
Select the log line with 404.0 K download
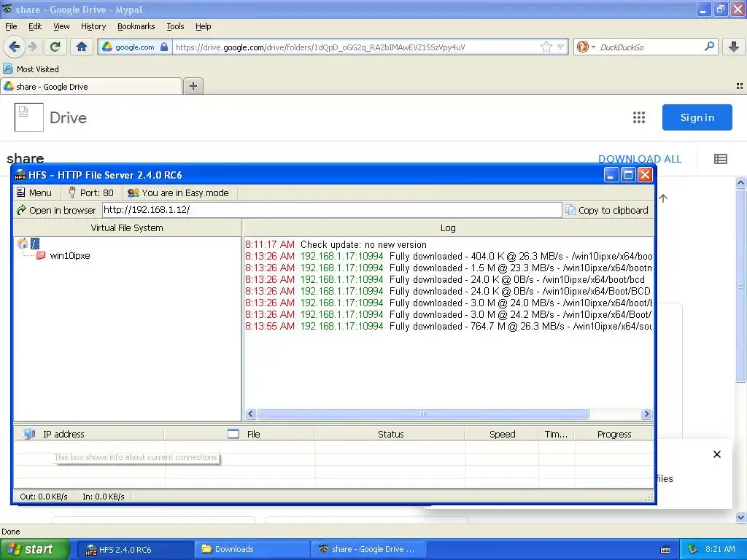point(449,256)
